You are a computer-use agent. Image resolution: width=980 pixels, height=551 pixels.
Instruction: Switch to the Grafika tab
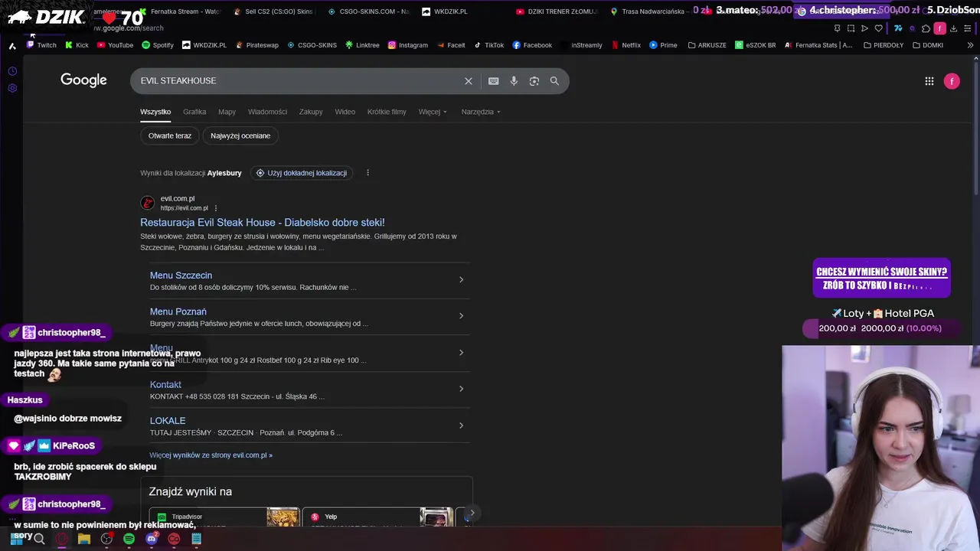pyautogui.click(x=194, y=112)
